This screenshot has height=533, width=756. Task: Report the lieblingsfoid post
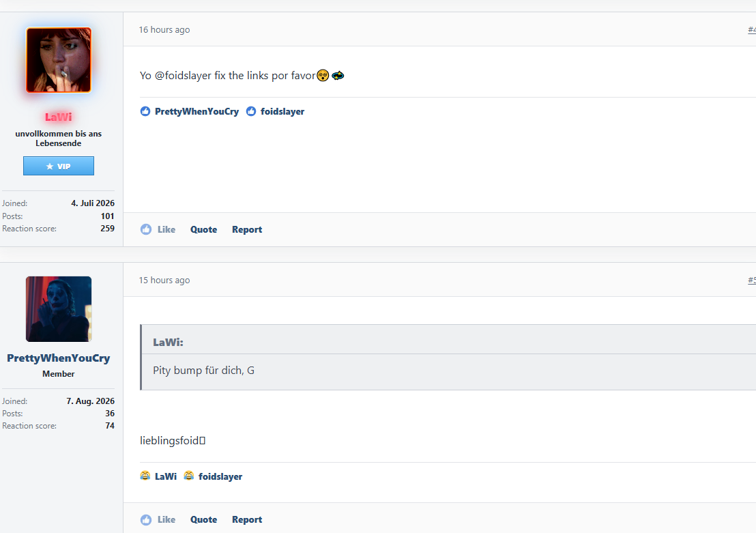coord(247,519)
